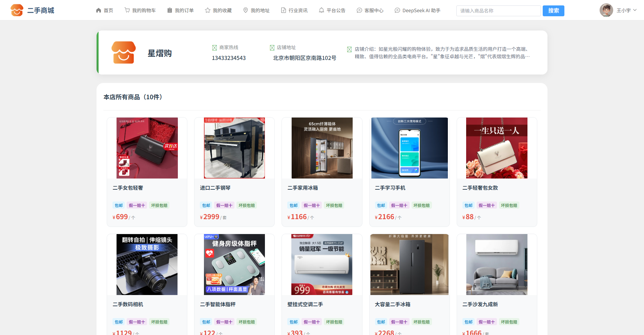Click the bell icon for 平台公告
Screen dimensions: 644x335
click(321, 11)
